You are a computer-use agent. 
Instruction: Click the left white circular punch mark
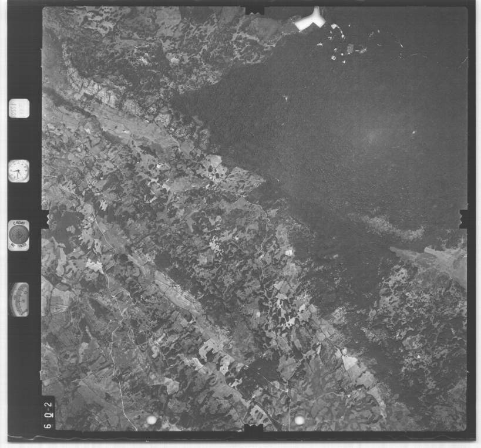click(x=152, y=419)
